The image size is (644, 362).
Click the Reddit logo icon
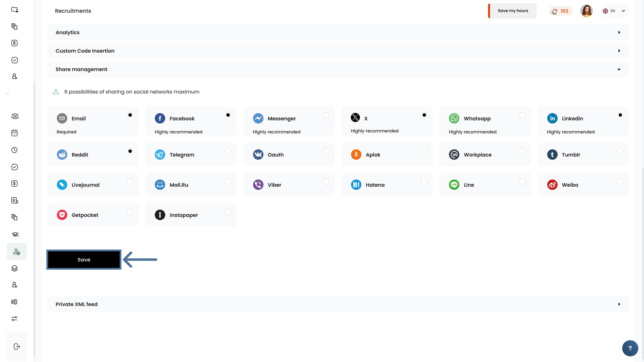pyautogui.click(x=62, y=155)
